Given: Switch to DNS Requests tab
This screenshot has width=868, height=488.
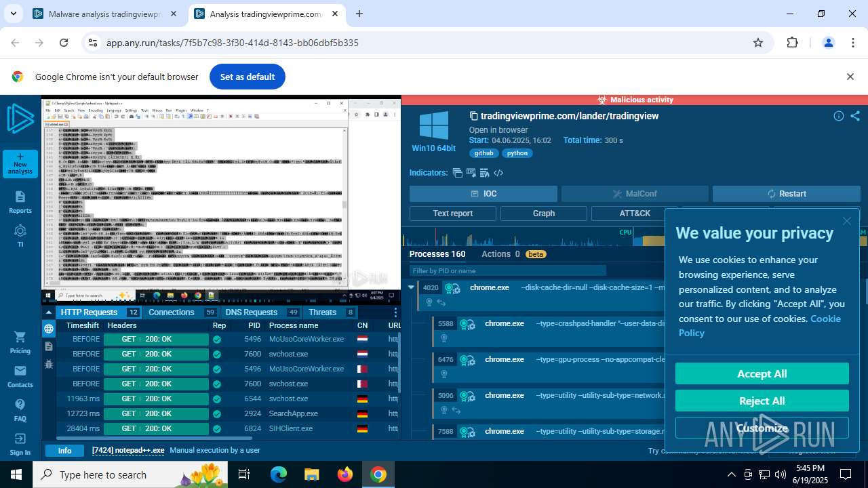Looking at the screenshot, I should coord(261,312).
